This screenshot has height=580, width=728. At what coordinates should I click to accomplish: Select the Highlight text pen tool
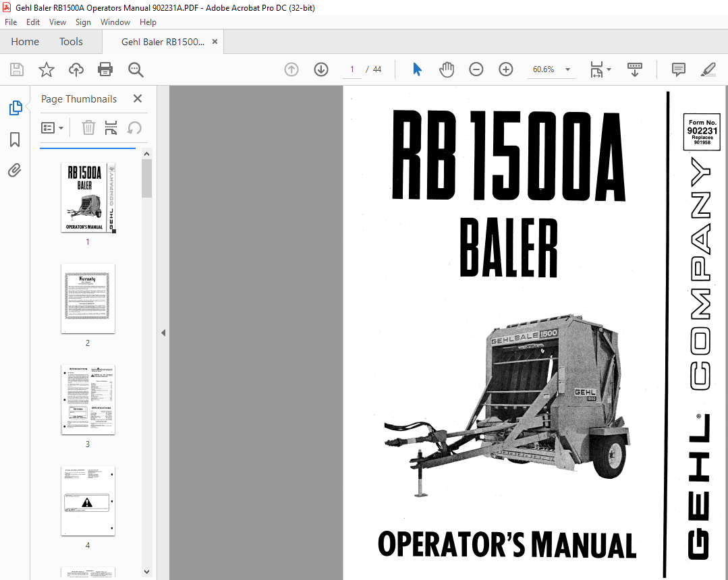(708, 69)
